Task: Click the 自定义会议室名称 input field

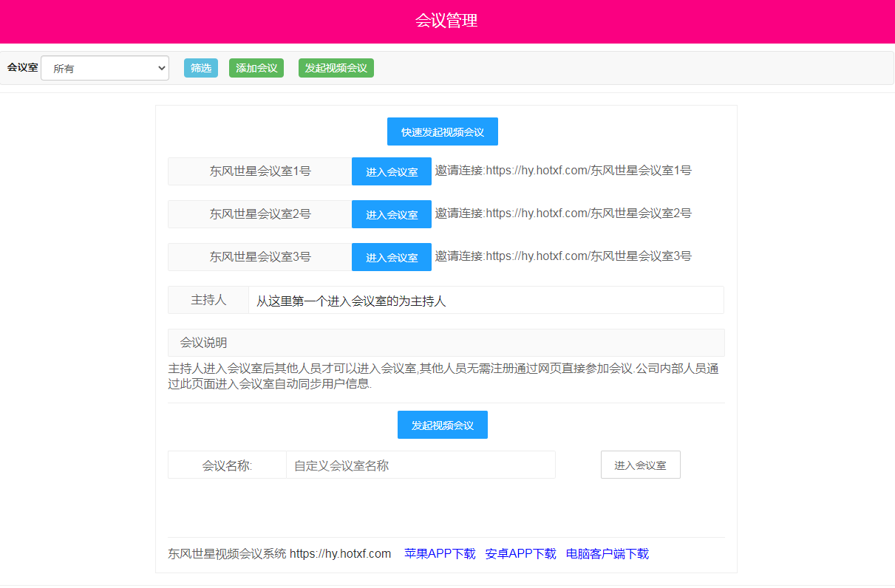Action: point(420,464)
